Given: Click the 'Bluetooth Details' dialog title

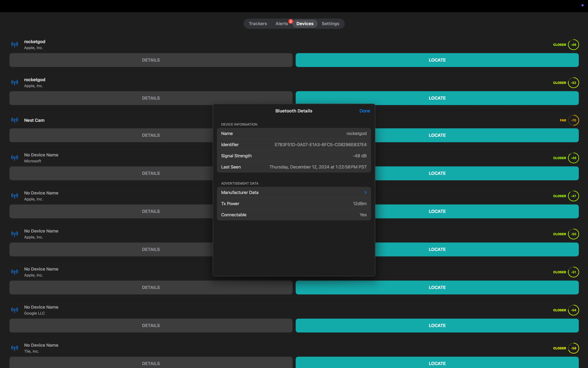Looking at the screenshot, I should point(294,111).
